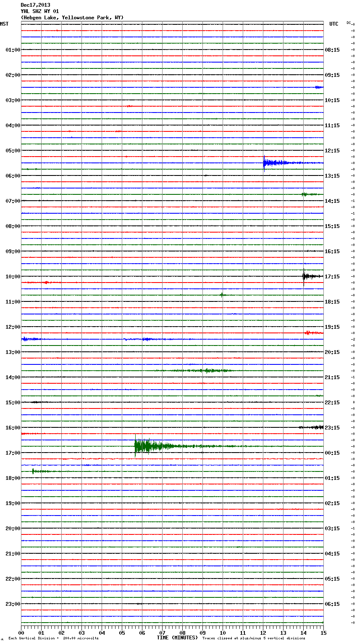Click the black noise at trace end on 16:00 row
Viewport: 357px width, 644px height.
(312, 427)
